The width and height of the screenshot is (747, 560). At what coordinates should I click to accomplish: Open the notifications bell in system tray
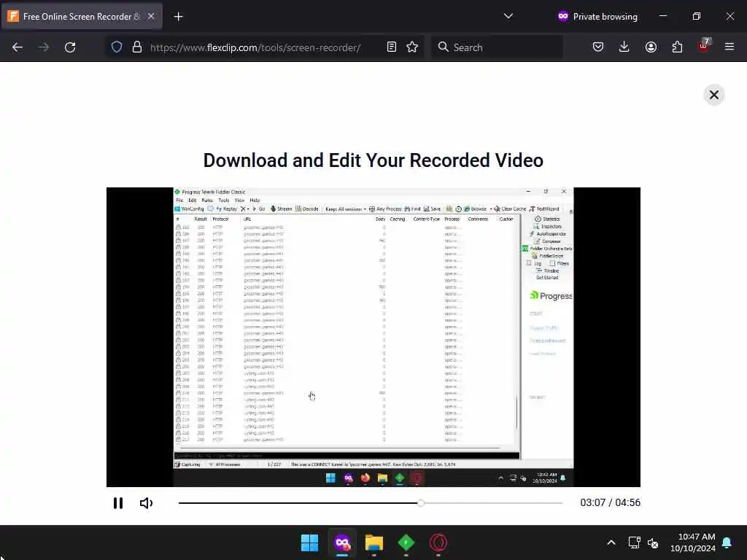point(727,542)
